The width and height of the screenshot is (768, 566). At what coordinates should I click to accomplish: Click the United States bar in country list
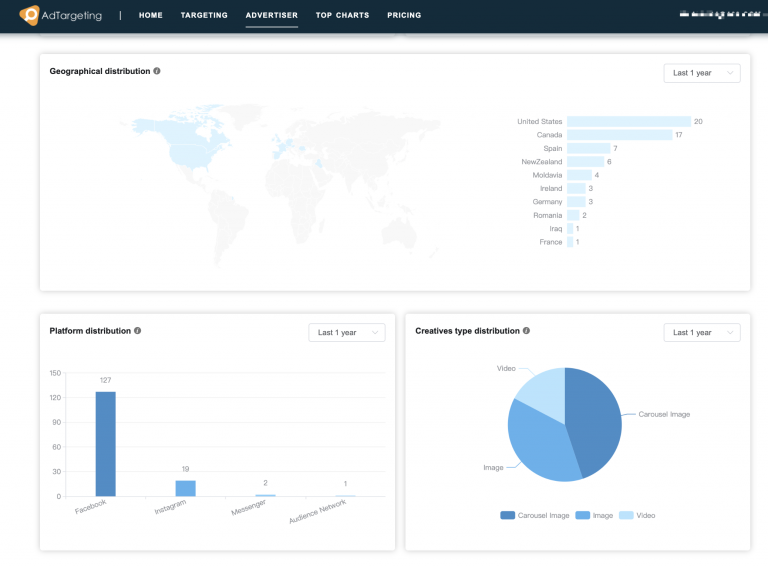(x=629, y=121)
